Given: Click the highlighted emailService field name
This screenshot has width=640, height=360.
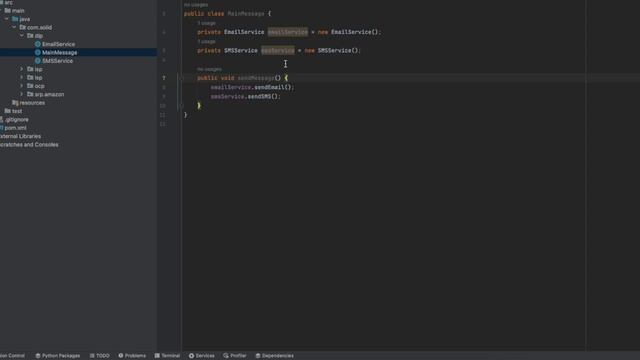Looking at the screenshot, I should [288, 32].
